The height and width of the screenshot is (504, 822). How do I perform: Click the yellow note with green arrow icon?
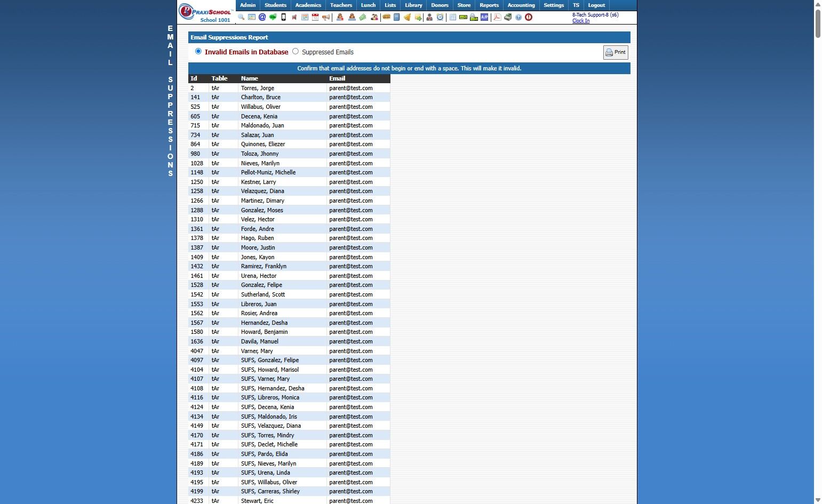pyautogui.click(x=418, y=17)
